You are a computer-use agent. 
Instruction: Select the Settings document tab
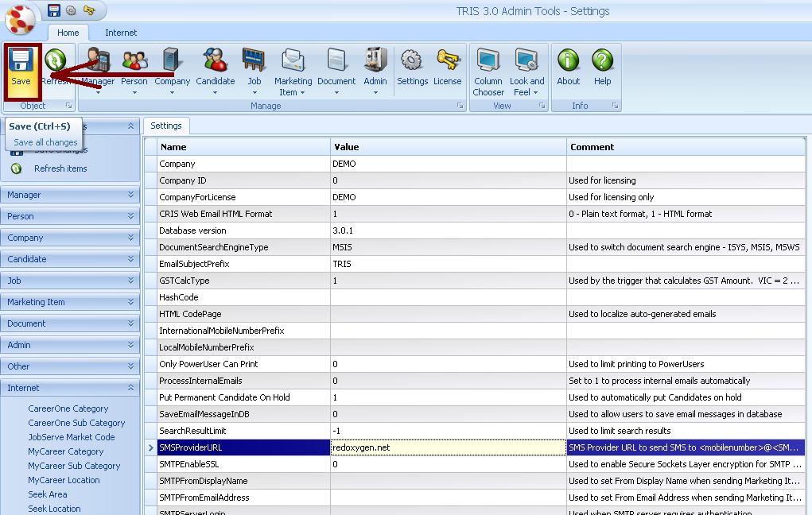(166, 126)
